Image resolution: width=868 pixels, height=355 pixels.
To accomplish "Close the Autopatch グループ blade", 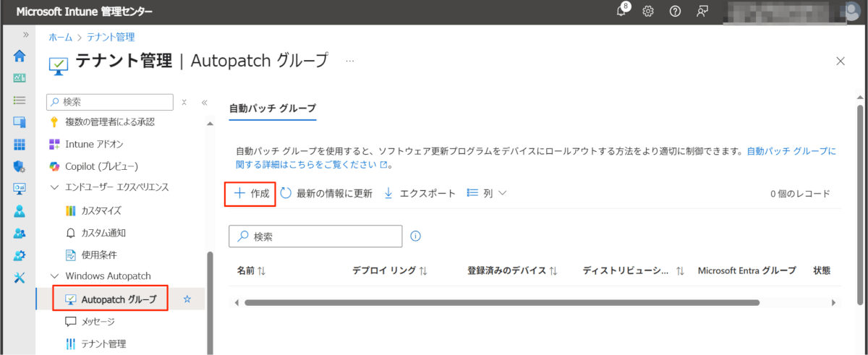I will pyautogui.click(x=841, y=61).
